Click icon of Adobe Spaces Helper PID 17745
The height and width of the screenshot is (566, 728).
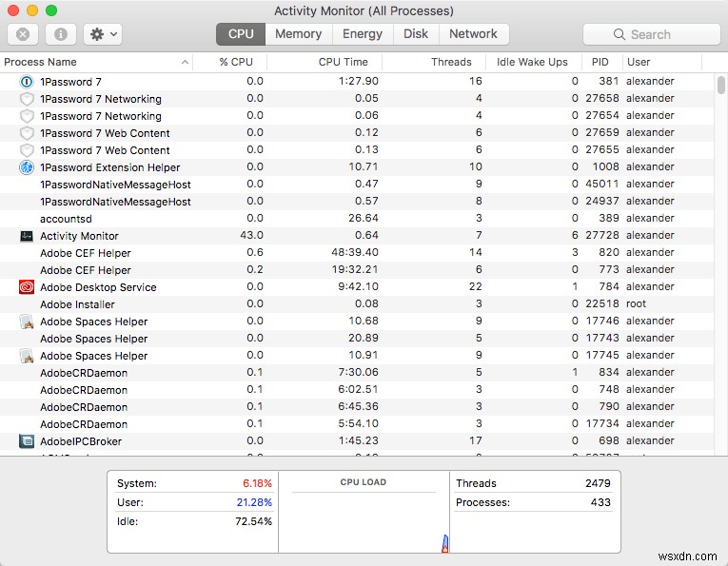point(27,356)
